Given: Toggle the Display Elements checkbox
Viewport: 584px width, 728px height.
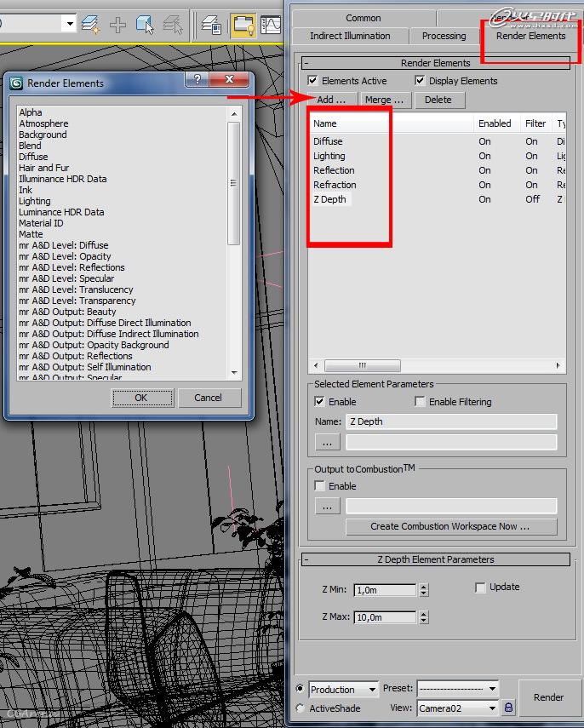Looking at the screenshot, I should pos(420,81).
